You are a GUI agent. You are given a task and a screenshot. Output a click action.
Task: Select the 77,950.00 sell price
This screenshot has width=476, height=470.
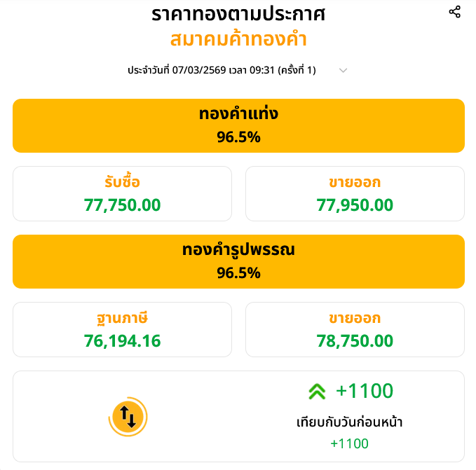click(355, 205)
